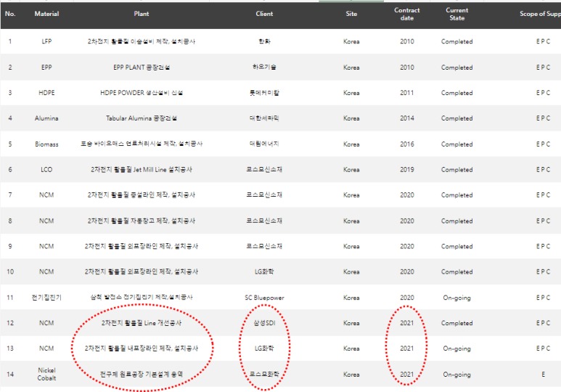Viewport: 561px width, 392px height.
Task: Select the LG화학 client cell in row 10
Action: 264,271
